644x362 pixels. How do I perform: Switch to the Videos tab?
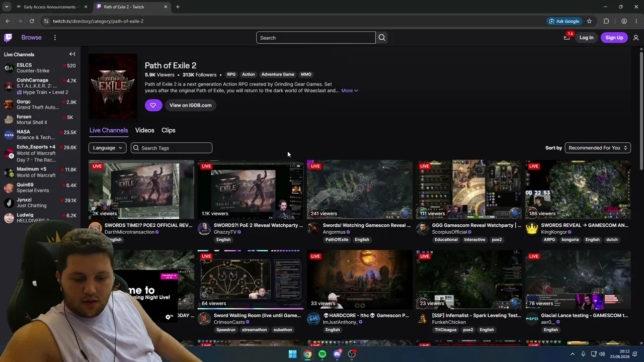144,130
